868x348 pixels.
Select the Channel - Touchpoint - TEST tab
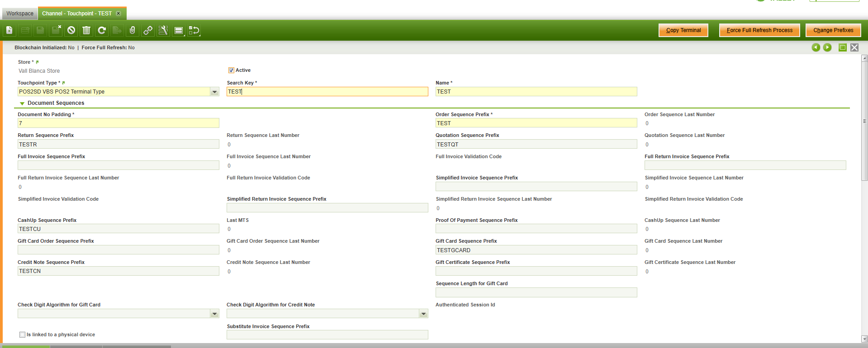click(77, 14)
